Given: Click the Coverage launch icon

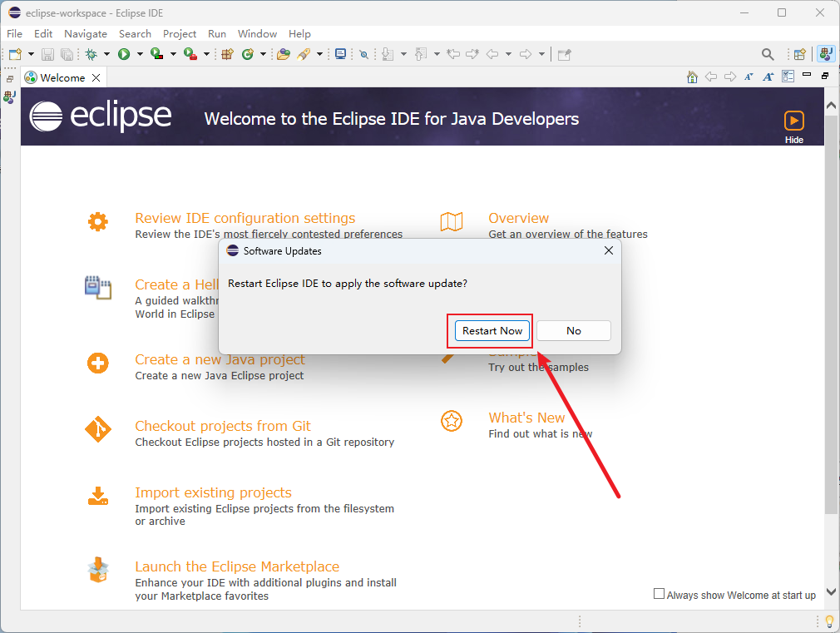Looking at the screenshot, I should (x=157, y=54).
